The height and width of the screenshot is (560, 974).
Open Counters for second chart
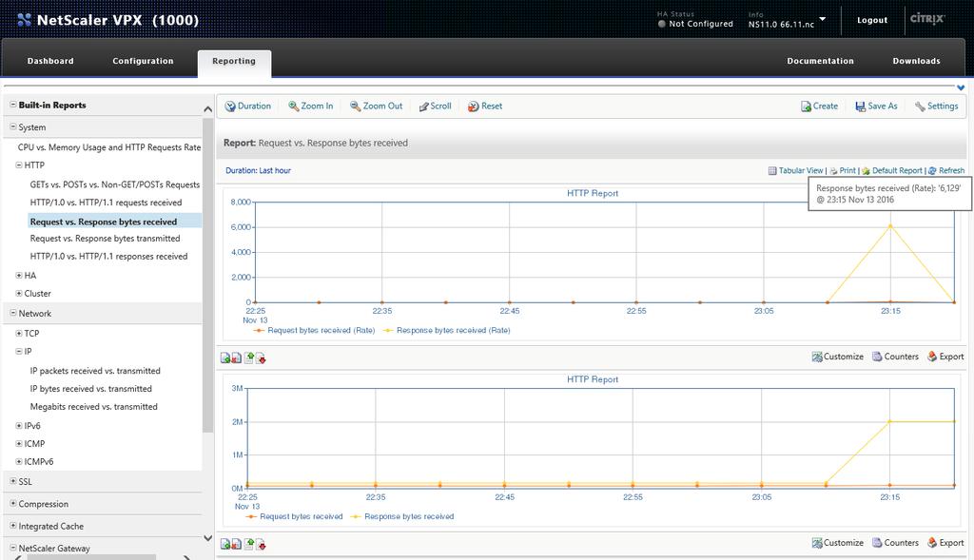pos(895,543)
